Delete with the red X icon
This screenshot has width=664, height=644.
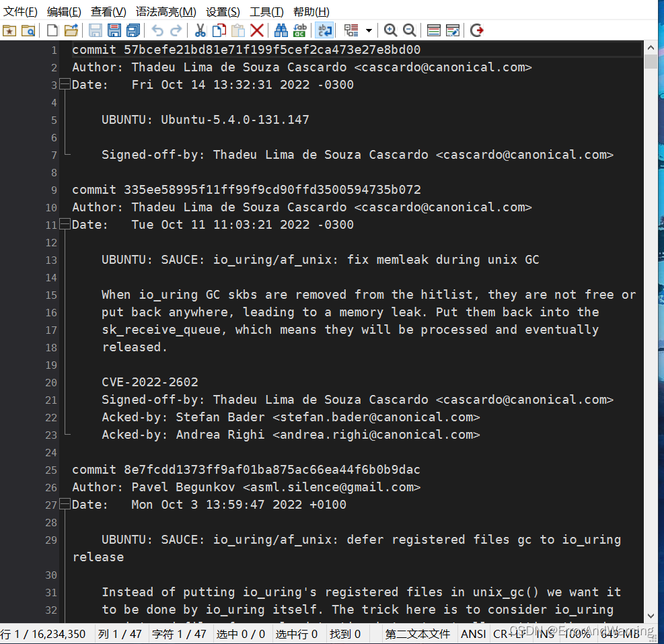[x=257, y=30]
